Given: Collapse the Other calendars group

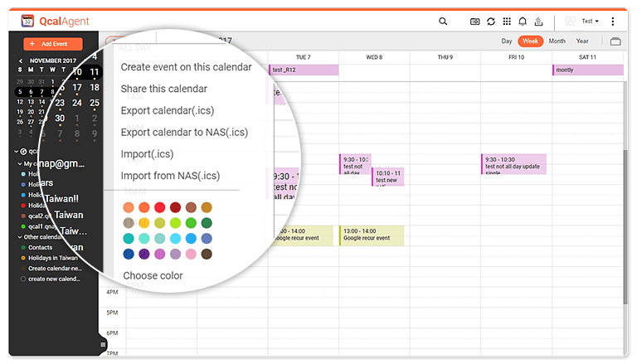Looking at the screenshot, I should (x=20, y=237).
